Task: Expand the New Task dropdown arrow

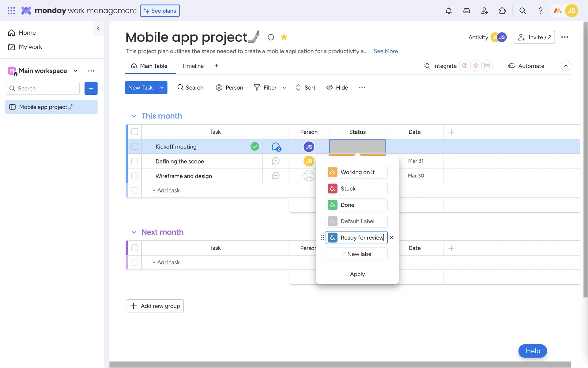Action: coord(162,88)
